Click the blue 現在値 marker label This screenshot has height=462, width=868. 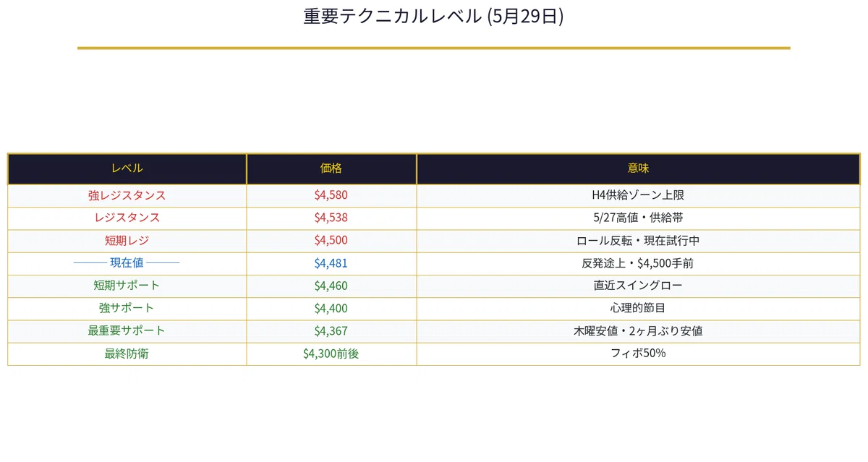click(x=127, y=263)
